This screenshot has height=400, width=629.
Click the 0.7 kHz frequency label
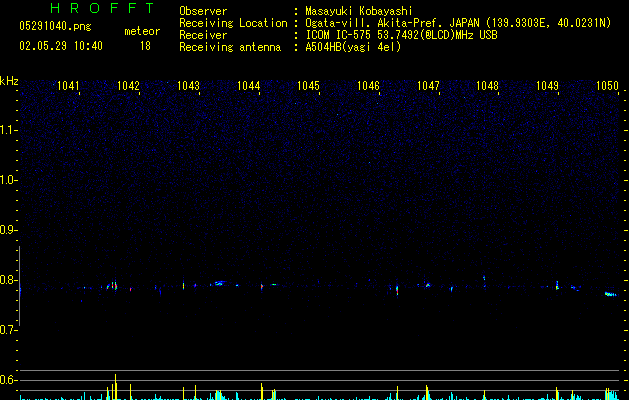(8, 330)
